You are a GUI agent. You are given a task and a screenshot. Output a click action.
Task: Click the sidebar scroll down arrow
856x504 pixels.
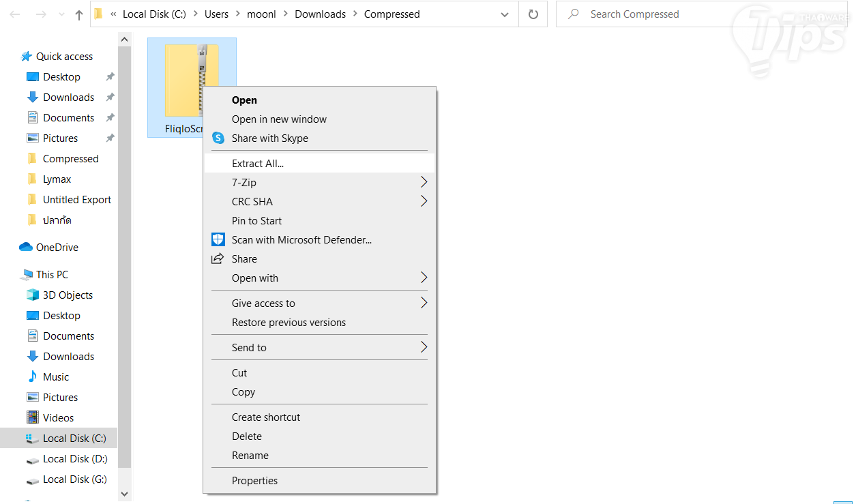(x=124, y=494)
